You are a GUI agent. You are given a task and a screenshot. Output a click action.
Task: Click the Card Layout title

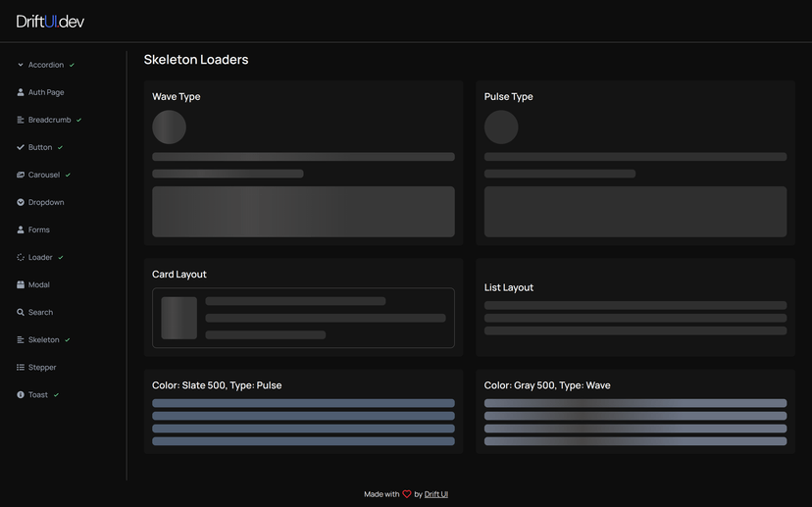179,274
